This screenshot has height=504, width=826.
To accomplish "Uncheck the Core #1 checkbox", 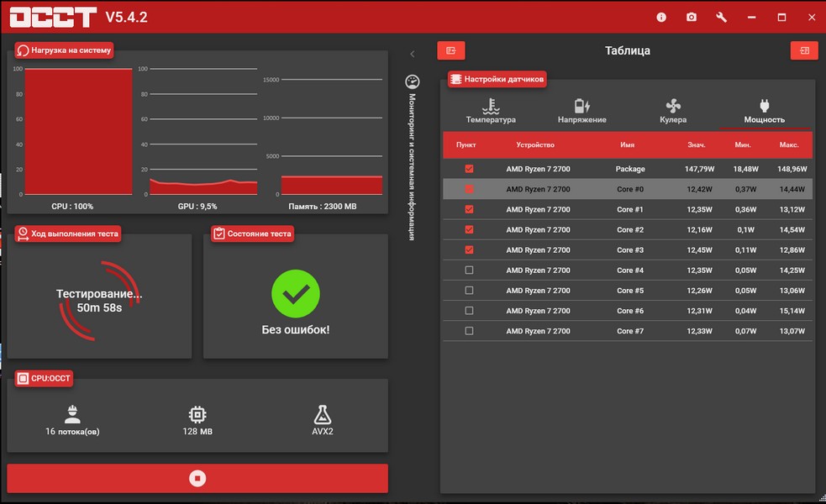I will [469, 210].
